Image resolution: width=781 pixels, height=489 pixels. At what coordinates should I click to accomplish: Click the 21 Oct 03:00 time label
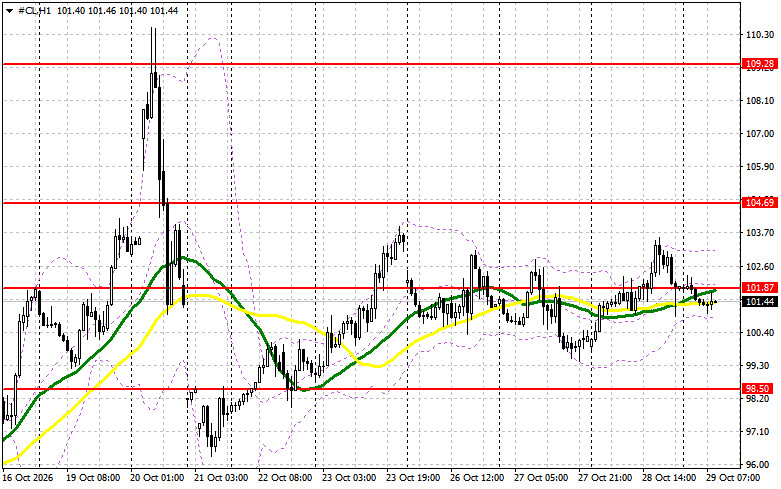click(221, 478)
